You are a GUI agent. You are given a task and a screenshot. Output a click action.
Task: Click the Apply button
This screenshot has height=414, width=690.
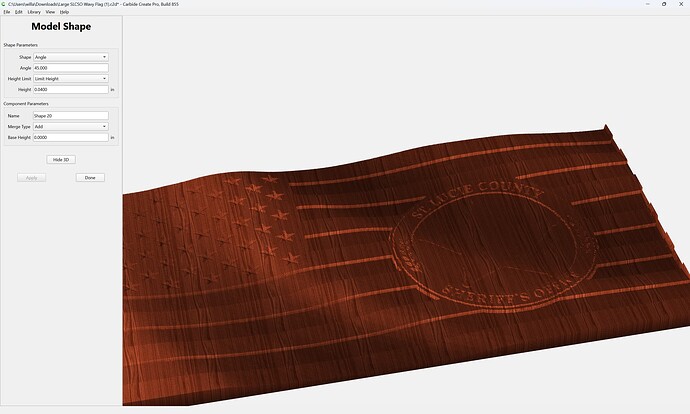pos(32,178)
